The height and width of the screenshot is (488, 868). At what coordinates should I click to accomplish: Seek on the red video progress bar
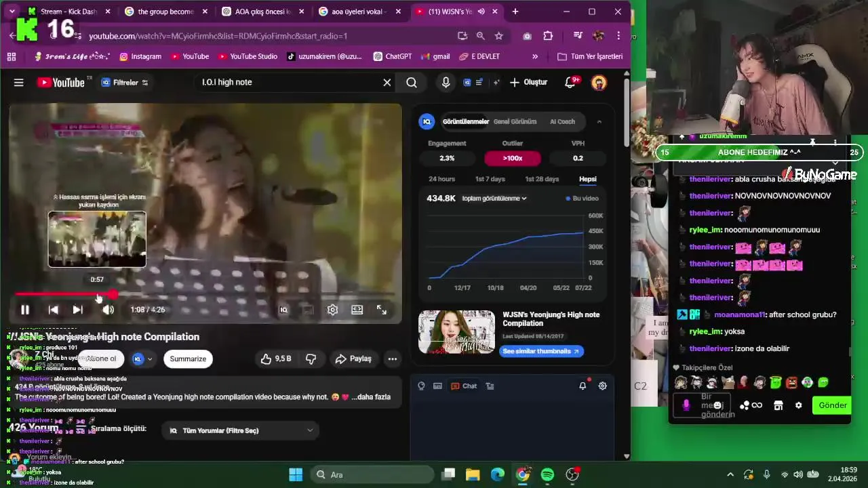pyautogui.click(x=205, y=294)
